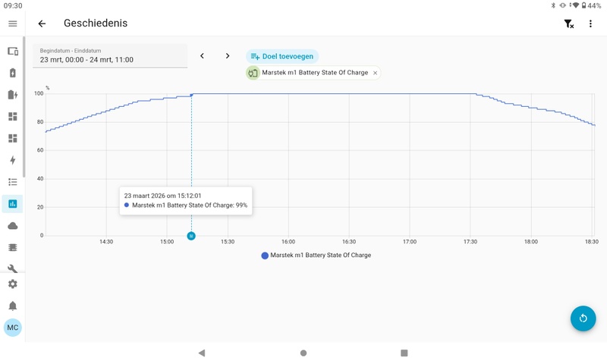This screenshot has height=364, width=607.
Task: Go to the next date range
Action: point(228,56)
